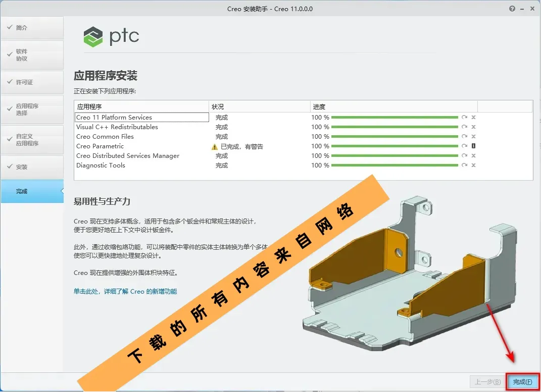Click the X icon for Creo 11 Platform Services
This screenshot has width=541, height=392.
(x=474, y=117)
